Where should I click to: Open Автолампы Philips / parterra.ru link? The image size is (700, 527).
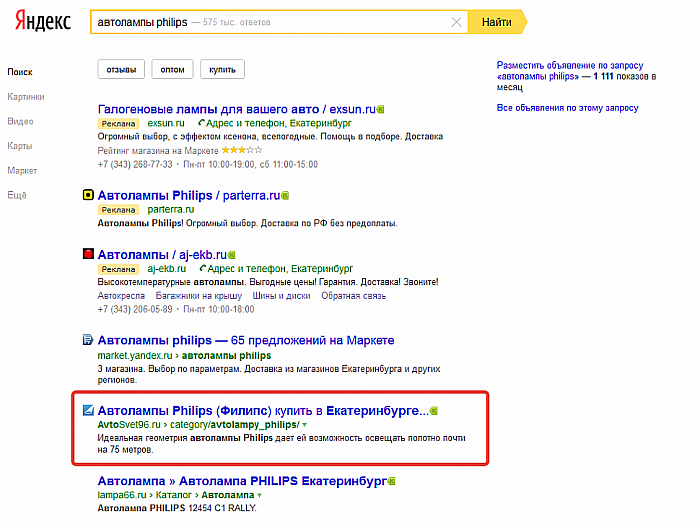click(x=189, y=196)
